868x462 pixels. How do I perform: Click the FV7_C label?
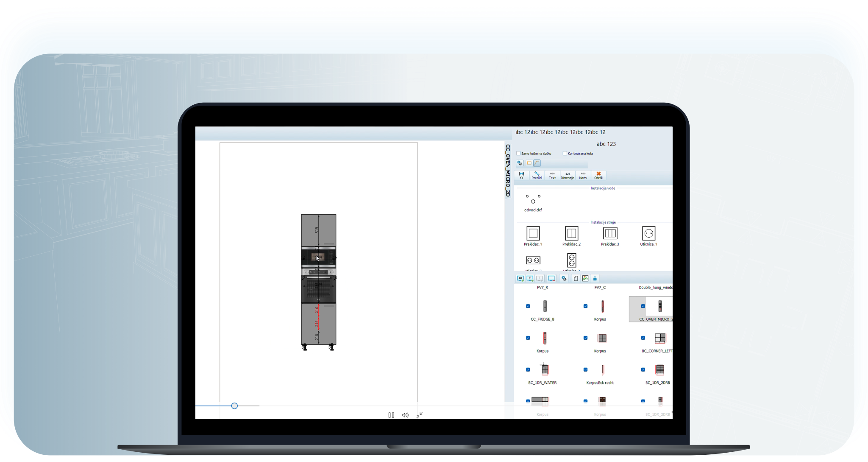[600, 288]
